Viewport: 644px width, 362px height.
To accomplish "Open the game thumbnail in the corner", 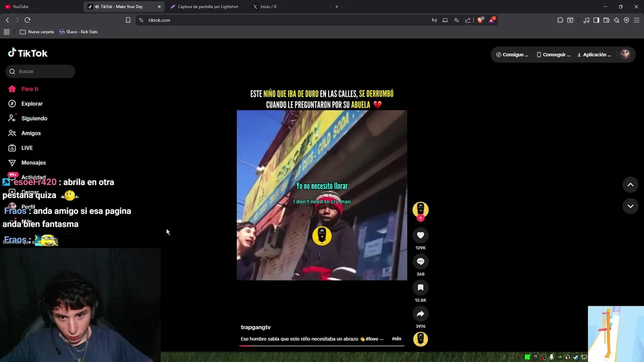I will pyautogui.click(x=616, y=334).
